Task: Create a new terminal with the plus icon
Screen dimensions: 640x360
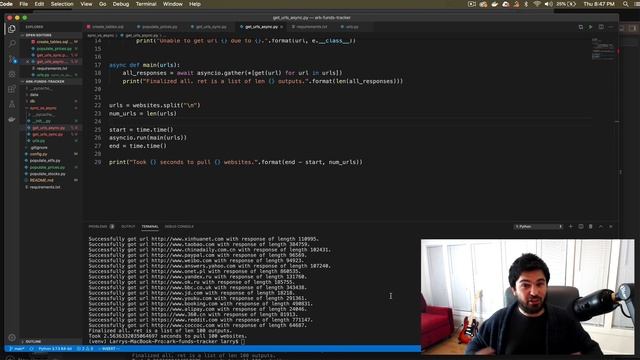Action: click(x=571, y=226)
